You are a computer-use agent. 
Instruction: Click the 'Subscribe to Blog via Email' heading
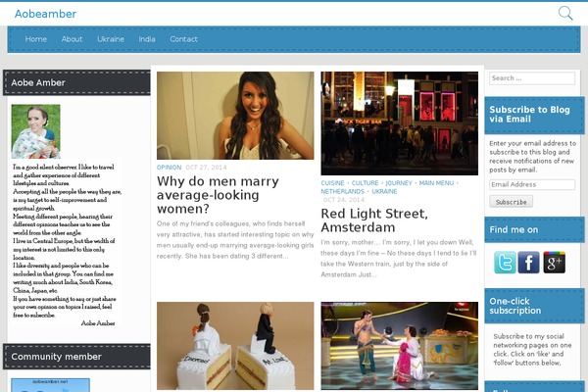[x=529, y=115]
